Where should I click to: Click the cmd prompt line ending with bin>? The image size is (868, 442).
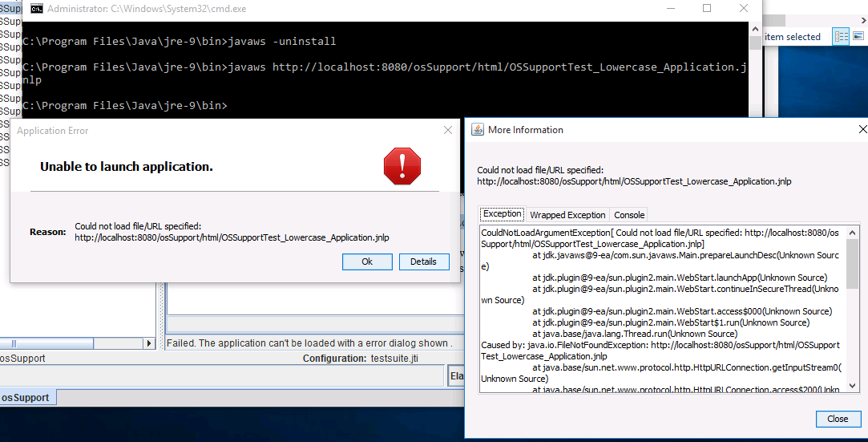pos(124,106)
